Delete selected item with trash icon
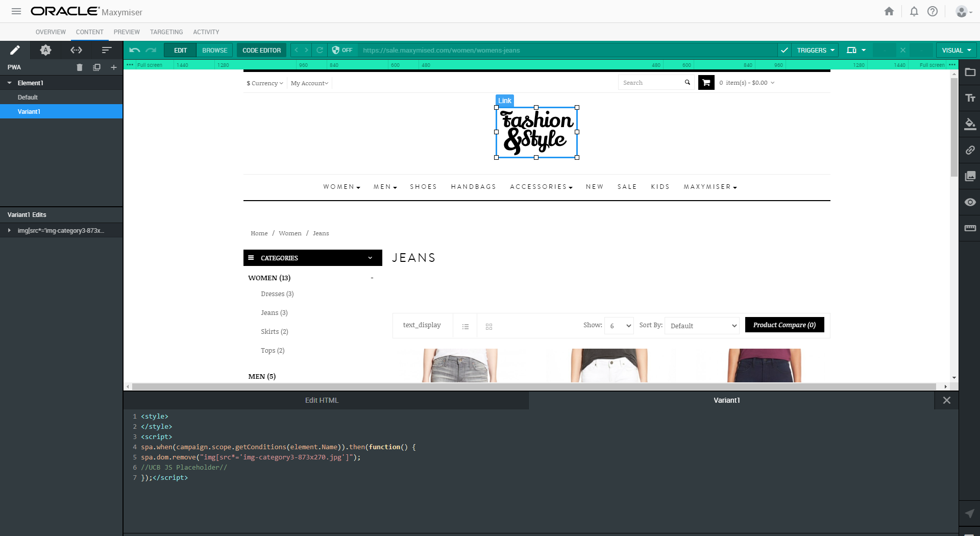 80,67
